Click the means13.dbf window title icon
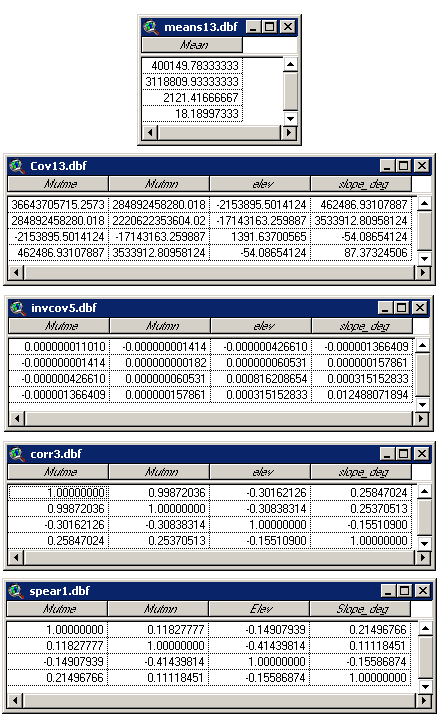 [x=151, y=27]
